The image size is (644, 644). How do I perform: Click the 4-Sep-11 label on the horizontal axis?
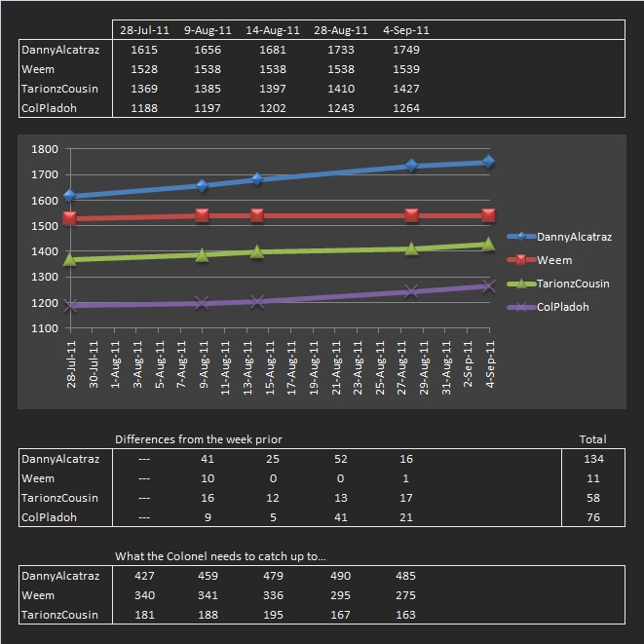pyautogui.click(x=490, y=365)
